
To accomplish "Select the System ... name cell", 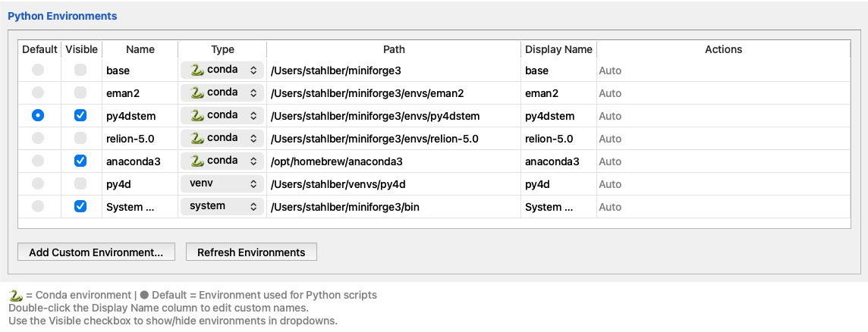I will point(140,206).
